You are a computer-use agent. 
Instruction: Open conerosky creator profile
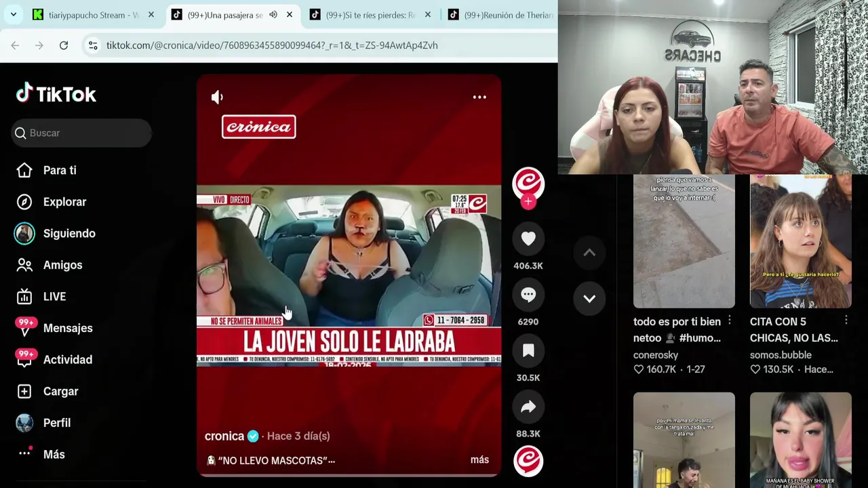[x=656, y=354]
